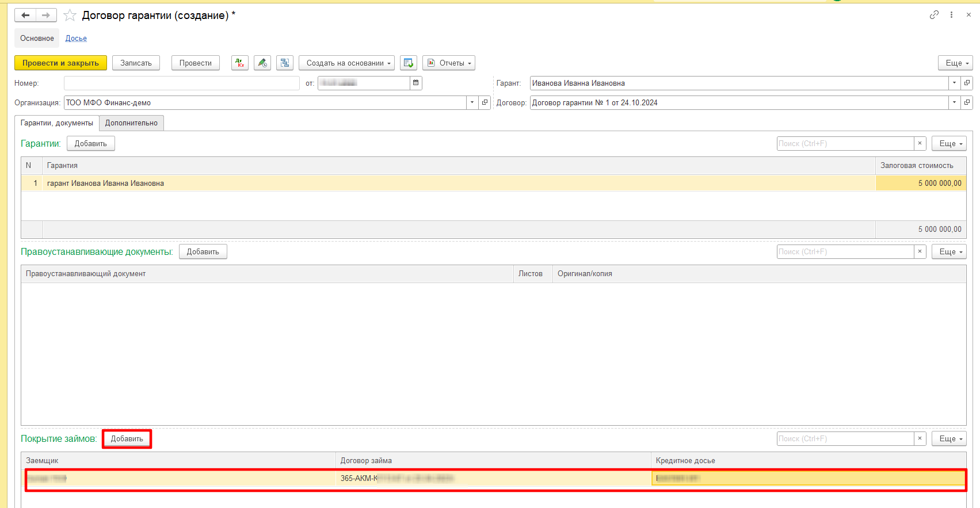The width and height of the screenshot is (980, 508).
Task: Click the pencil with clock edit icon
Action: [x=262, y=63]
